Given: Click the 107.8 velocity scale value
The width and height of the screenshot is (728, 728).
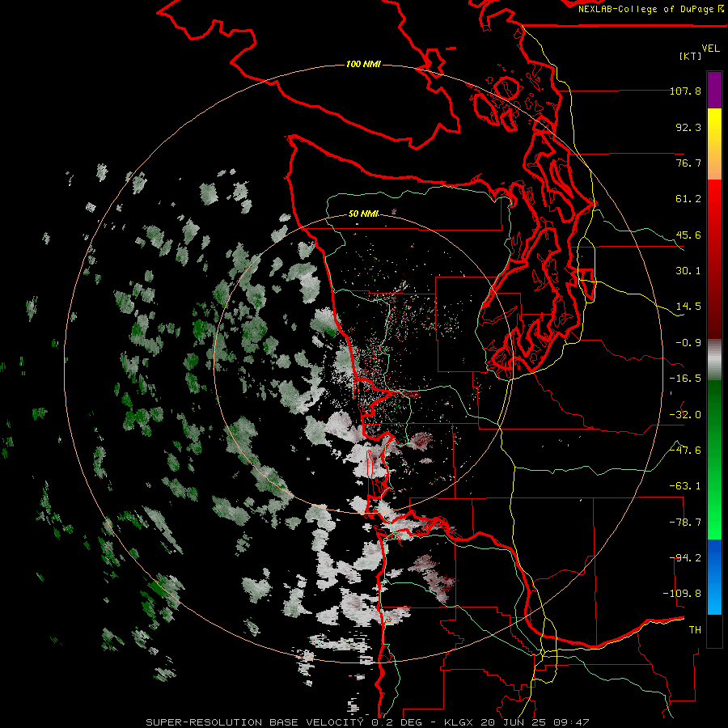Looking at the screenshot, I should point(685,91).
